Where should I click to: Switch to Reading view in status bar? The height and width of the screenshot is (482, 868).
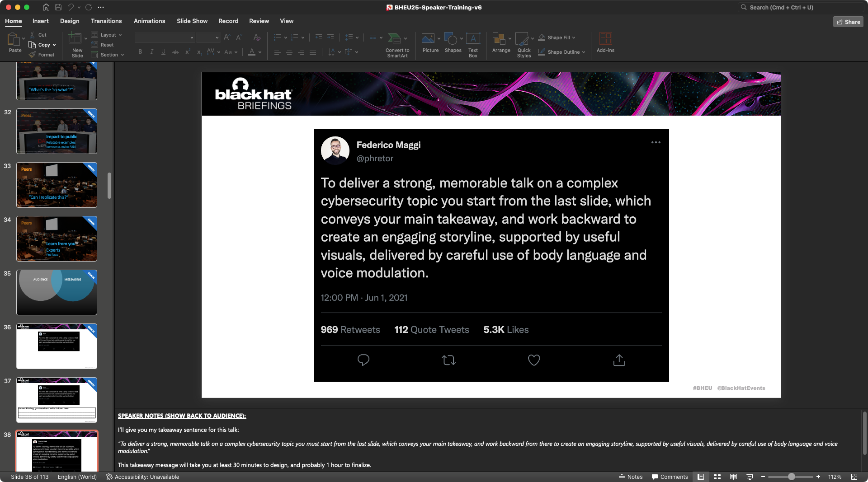coord(733,477)
